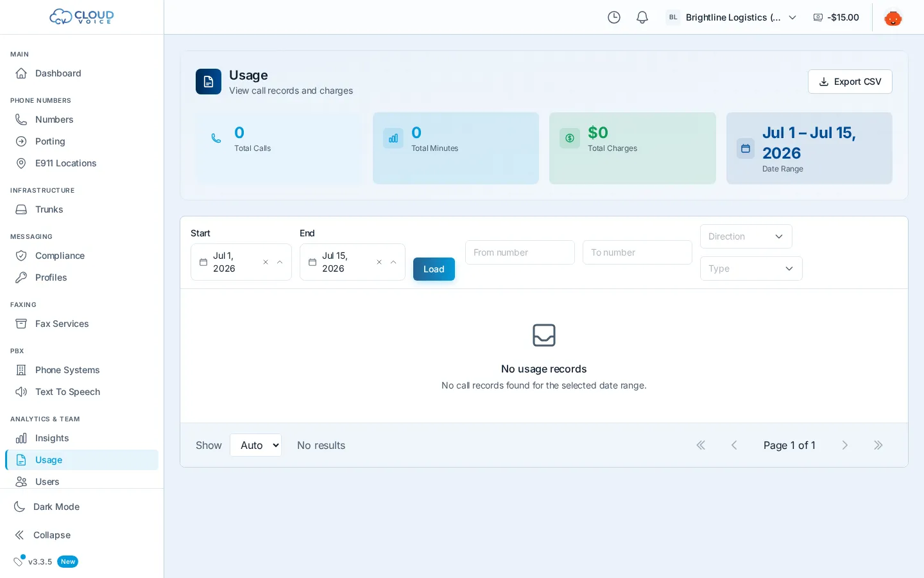Click the Load button
The width and height of the screenshot is (924, 578).
[x=434, y=269]
